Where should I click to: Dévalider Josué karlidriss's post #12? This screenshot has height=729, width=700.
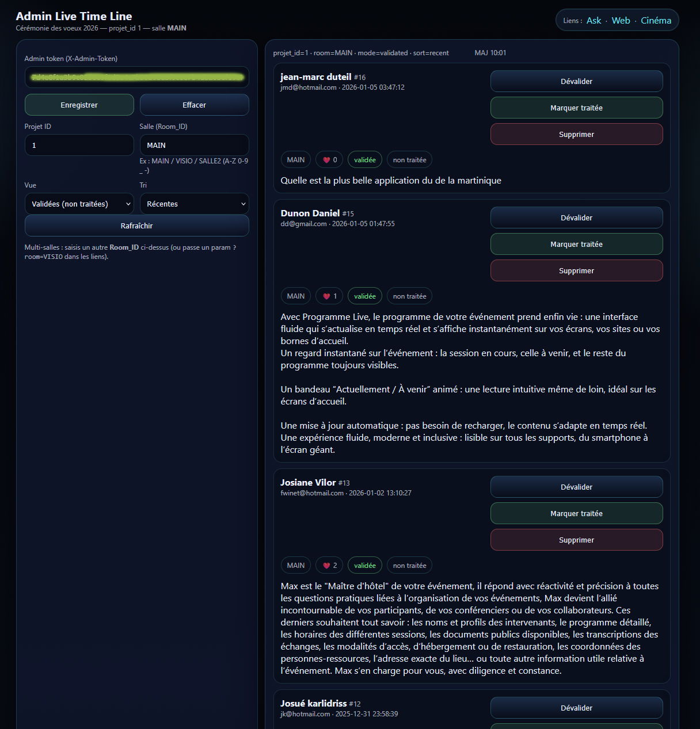576,708
